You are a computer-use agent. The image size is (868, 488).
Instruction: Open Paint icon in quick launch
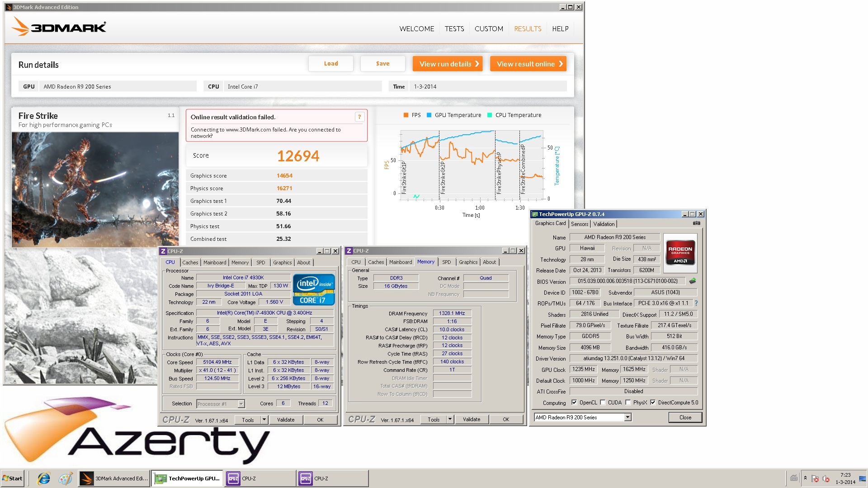pos(66,479)
